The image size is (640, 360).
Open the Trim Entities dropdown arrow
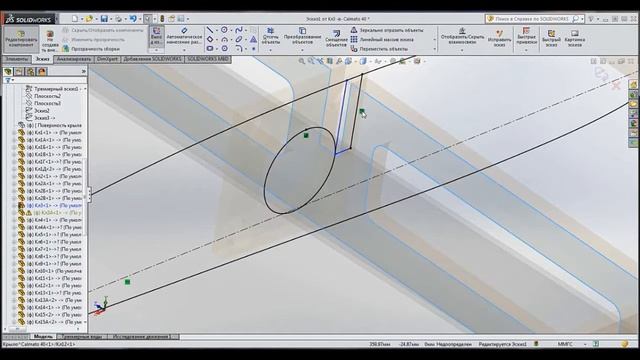(270, 50)
